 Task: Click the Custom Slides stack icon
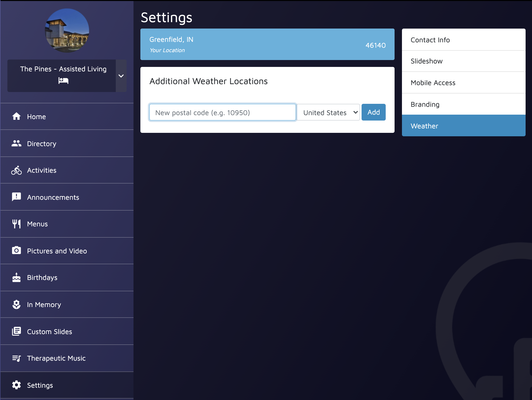(x=17, y=331)
